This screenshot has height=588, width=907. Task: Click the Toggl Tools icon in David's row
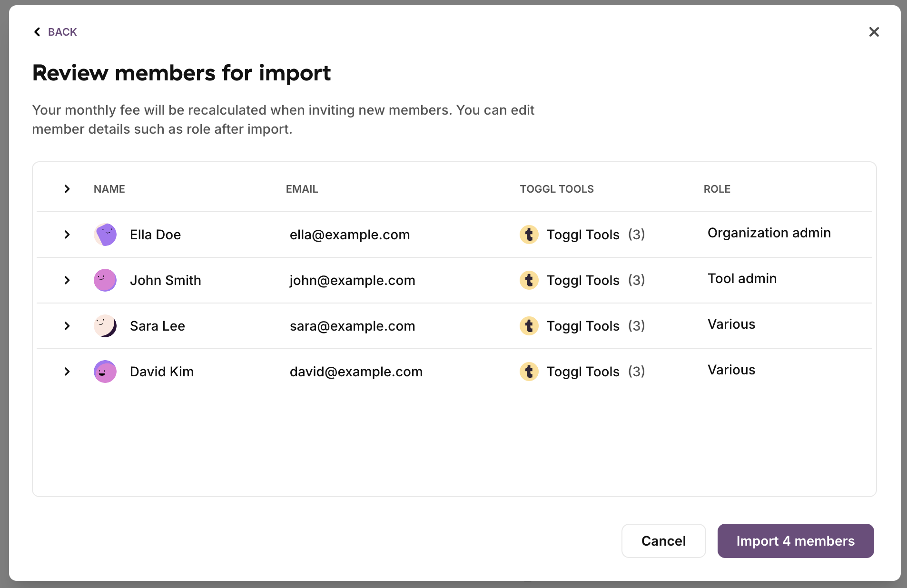pyautogui.click(x=529, y=372)
